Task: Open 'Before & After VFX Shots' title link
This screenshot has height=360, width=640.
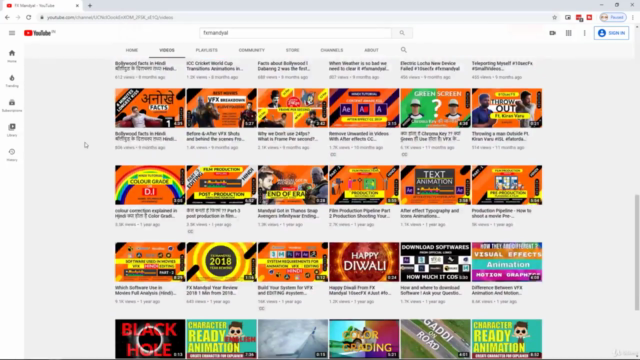Action: coord(216,136)
